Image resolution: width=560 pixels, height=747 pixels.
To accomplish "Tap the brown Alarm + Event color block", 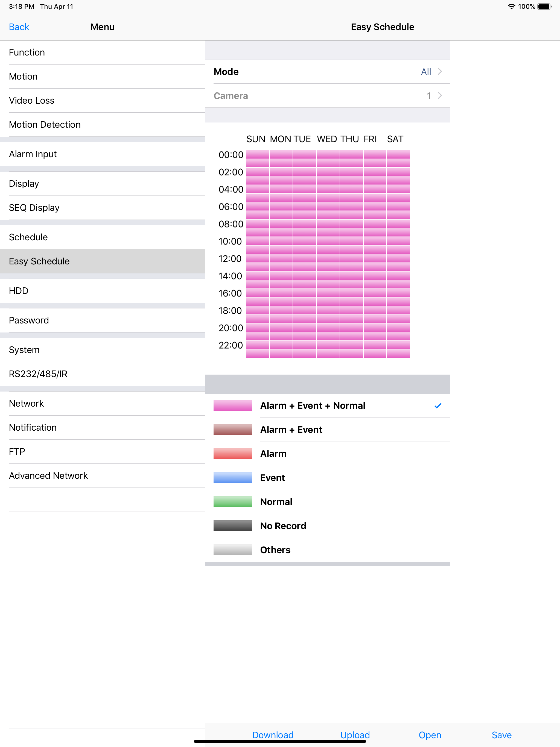I will (232, 430).
